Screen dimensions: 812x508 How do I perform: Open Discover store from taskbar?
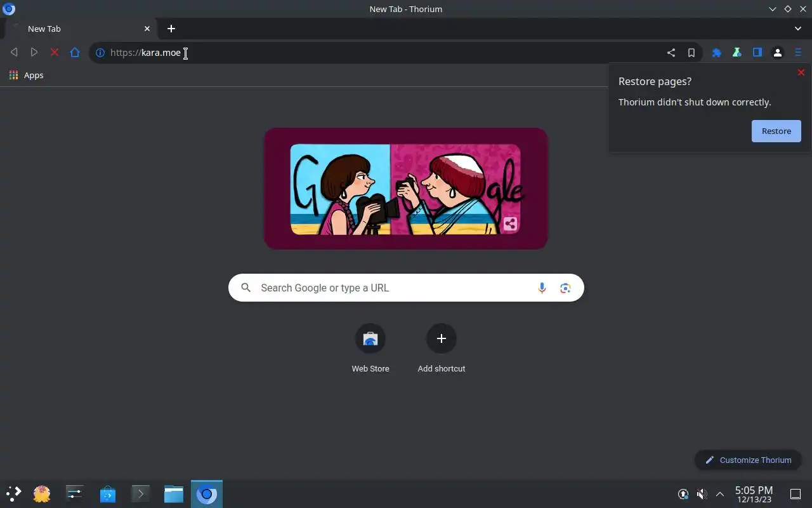point(108,493)
